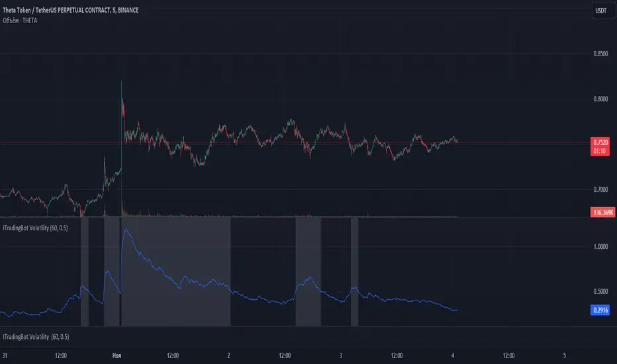Click the Theta Token / TetherUS chart title
The width and height of the screenshot is (617, 364).
click(x=71, y=10)
